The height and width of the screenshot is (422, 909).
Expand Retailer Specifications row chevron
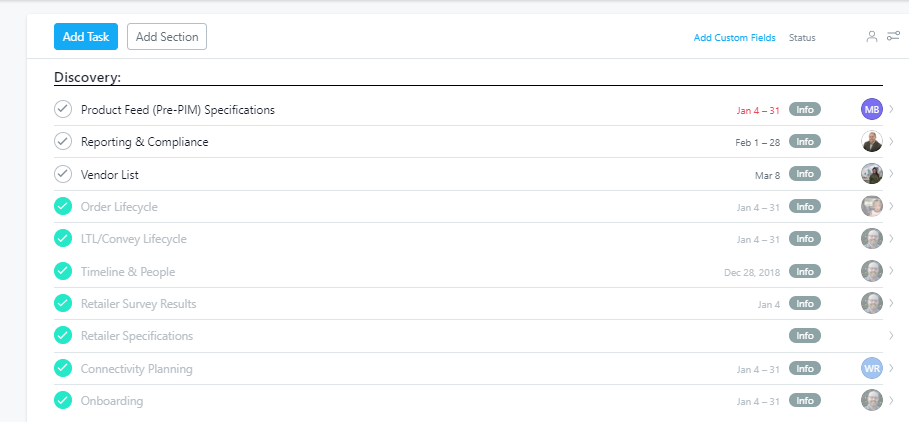(x=891, y=336)
